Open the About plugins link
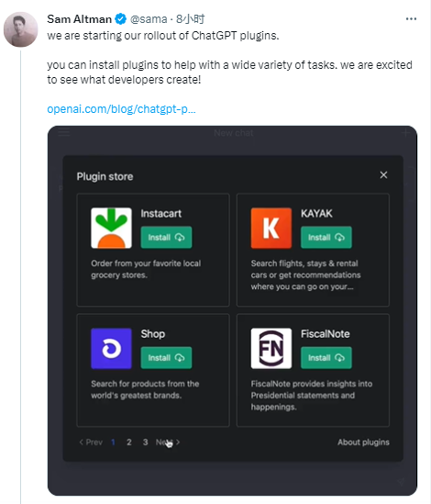431x504 pixels. [363, 442]
